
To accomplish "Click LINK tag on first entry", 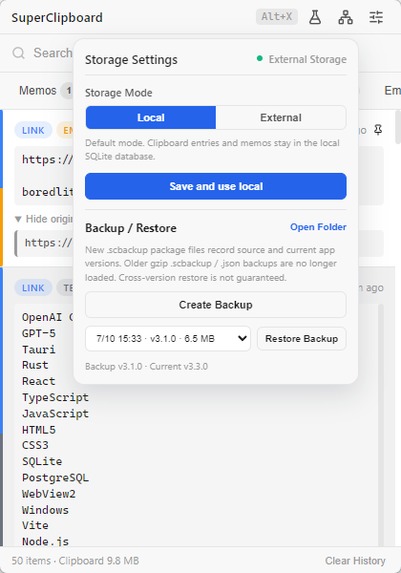I will [x=33, y=130].
